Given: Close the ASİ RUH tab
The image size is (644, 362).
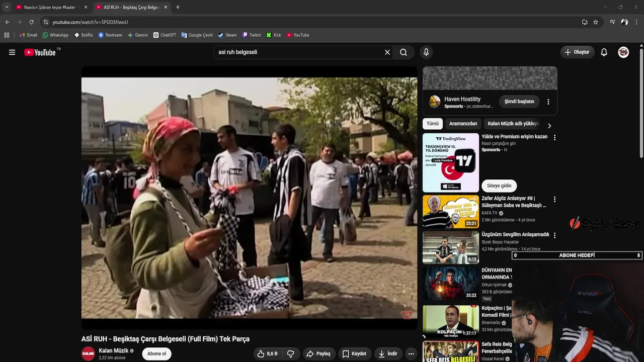Looking at the screenshot, I should (x=166, y=7).
